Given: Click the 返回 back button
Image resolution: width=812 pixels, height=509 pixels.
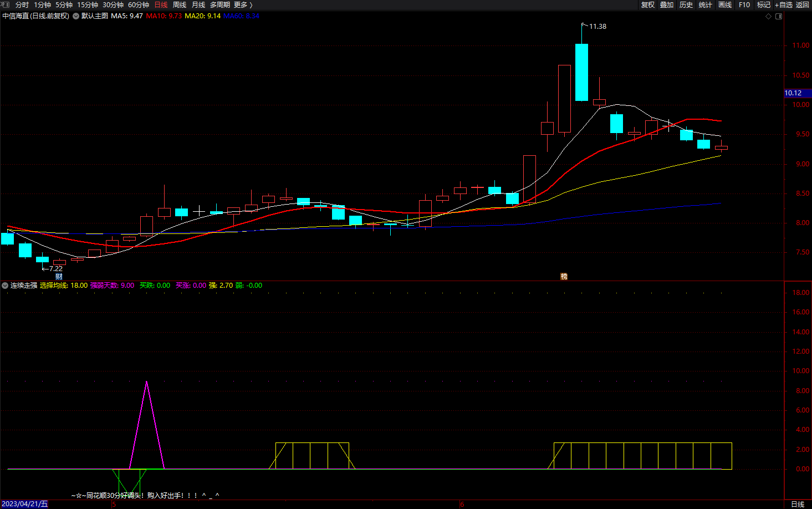Looking at the screenshot, I should pyautogui.click(x=803, y=4).
